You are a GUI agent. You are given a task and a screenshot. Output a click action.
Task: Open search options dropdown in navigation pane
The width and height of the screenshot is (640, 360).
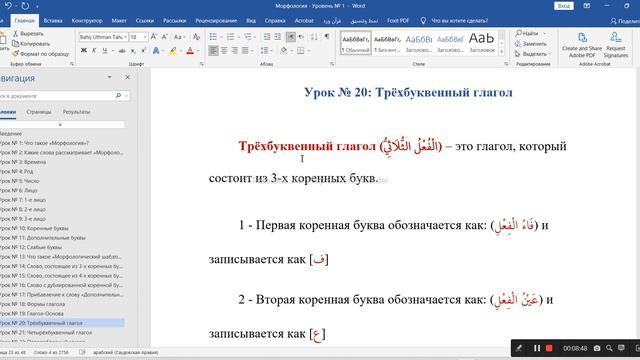(126, 96)
